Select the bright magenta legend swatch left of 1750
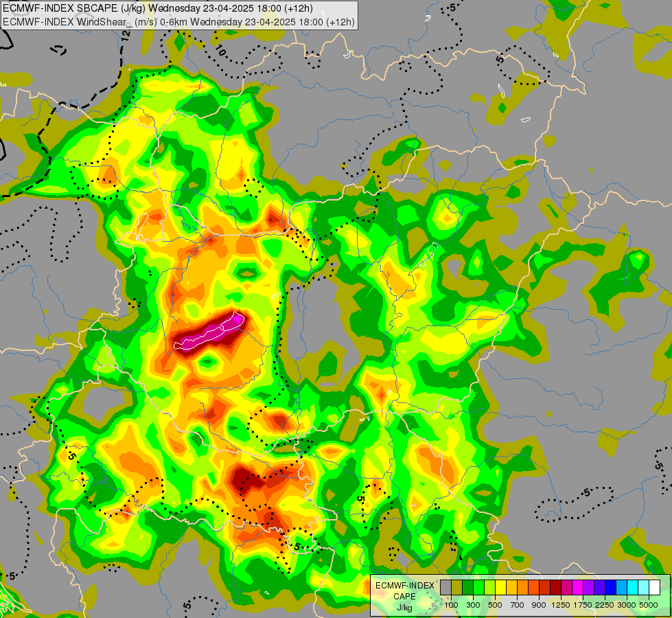 578,588
